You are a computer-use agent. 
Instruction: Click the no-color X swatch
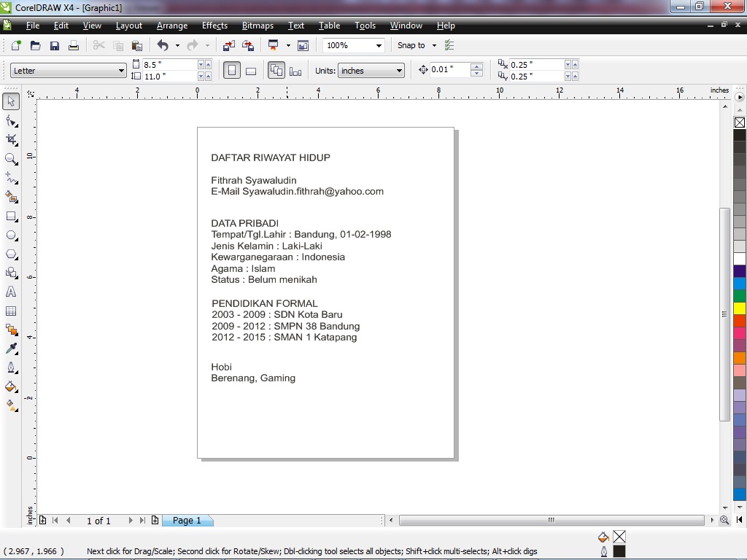[740, 122]
